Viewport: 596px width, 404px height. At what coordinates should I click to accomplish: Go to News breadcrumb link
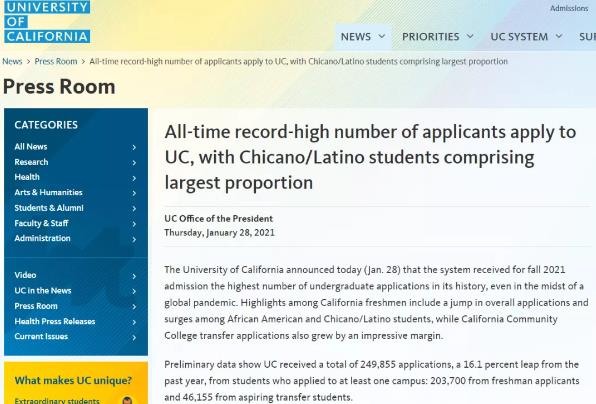(x=12, y=61)
